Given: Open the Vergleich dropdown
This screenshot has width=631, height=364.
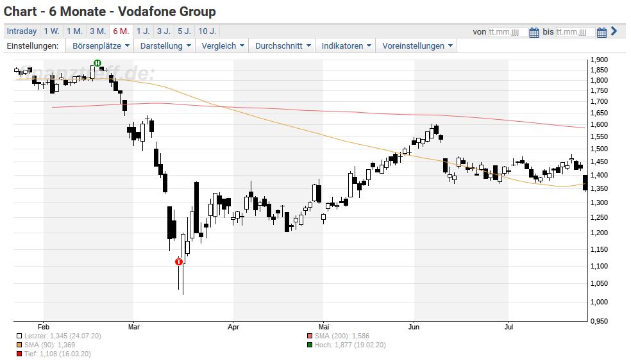Looking at the screenshot, I should (223, 46).
